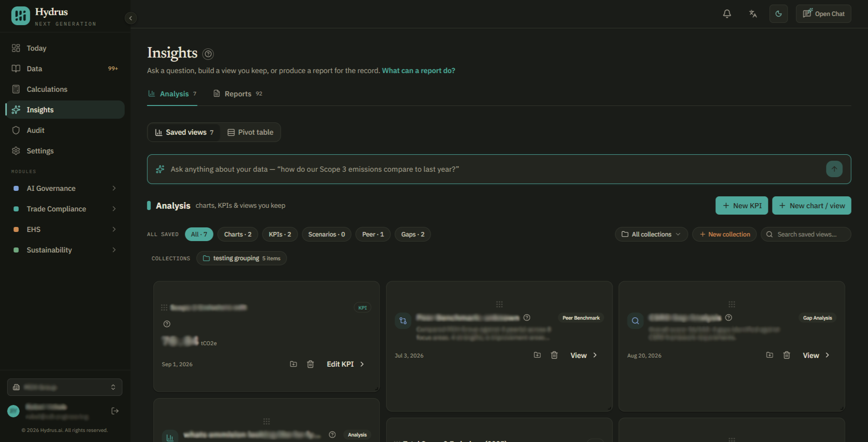Add Peer Benchmark card to a collection
This screenshot has width=868, height=442.
(x=537, y=355)
